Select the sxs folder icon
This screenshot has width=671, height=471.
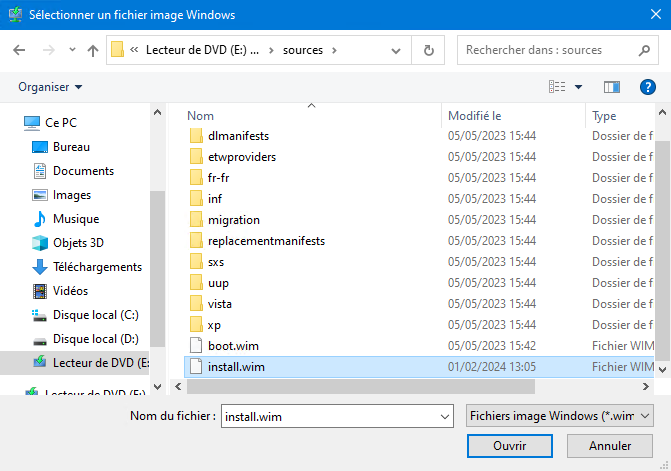click(196, 261)
